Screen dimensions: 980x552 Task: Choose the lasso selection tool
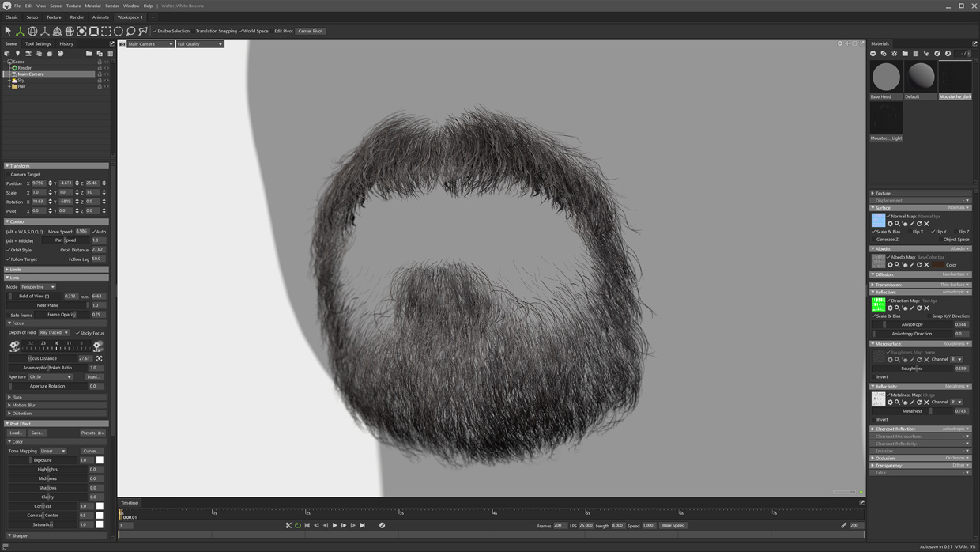click(x=131, y=31)
